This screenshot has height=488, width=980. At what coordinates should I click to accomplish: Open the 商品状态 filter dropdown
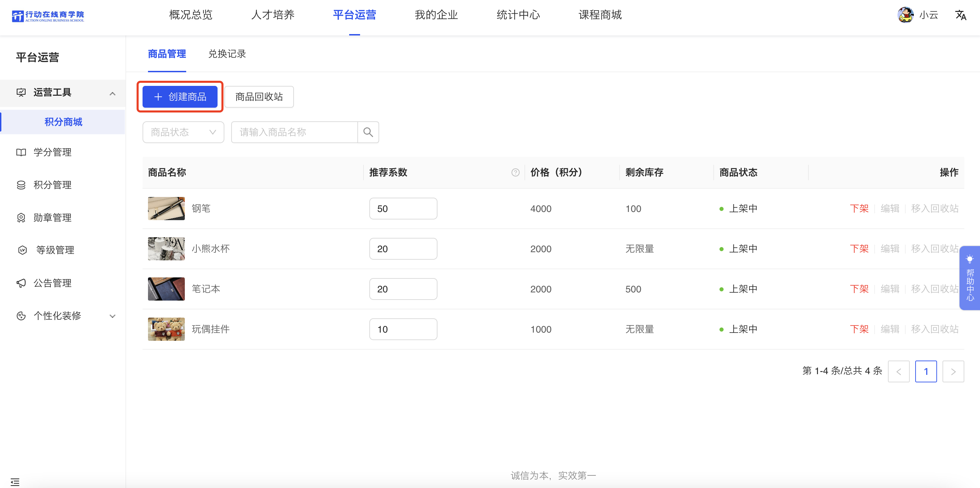[183, 132]
